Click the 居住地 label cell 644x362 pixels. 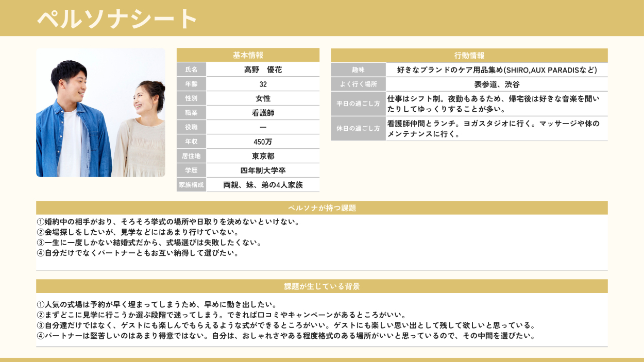(191, 156)
